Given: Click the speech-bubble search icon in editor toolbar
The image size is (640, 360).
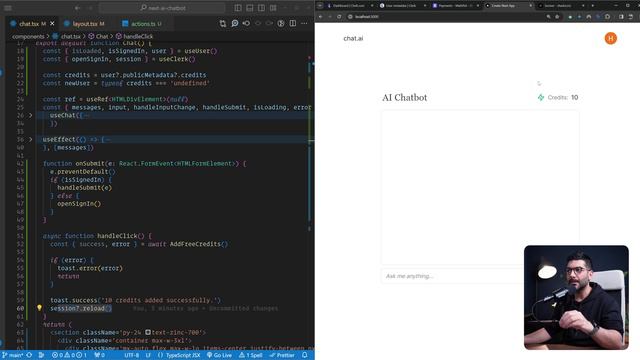Looking at the screenshot, I should (235, 24).
